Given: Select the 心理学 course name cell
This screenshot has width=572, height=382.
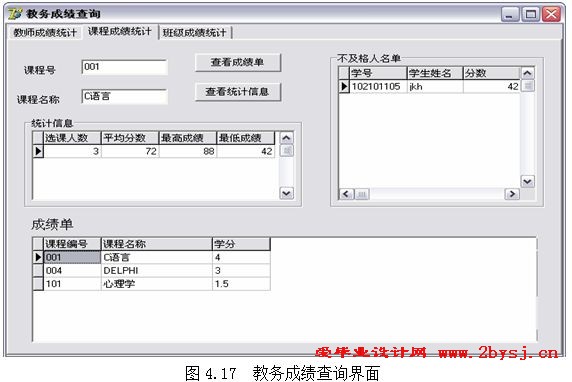Looking at the screenshot, I should (156, 283).
